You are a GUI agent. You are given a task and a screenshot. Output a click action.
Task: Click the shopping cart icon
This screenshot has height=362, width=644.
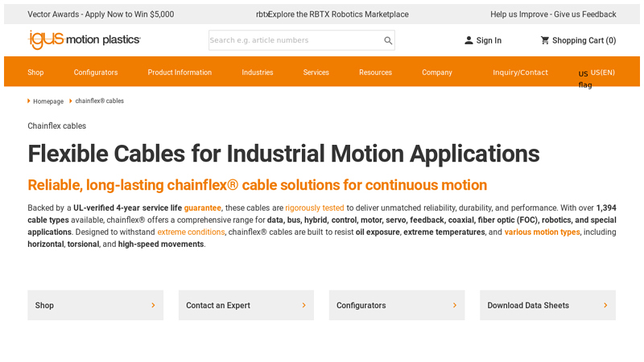545,40
